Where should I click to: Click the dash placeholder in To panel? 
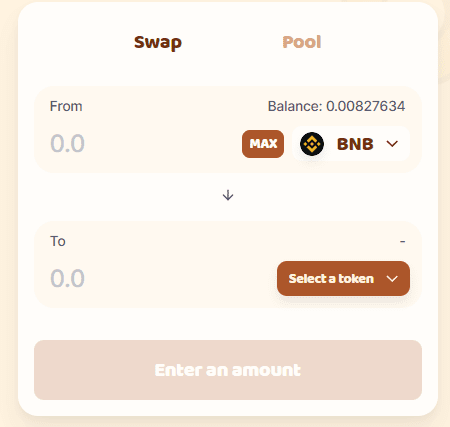coord(403,241)
